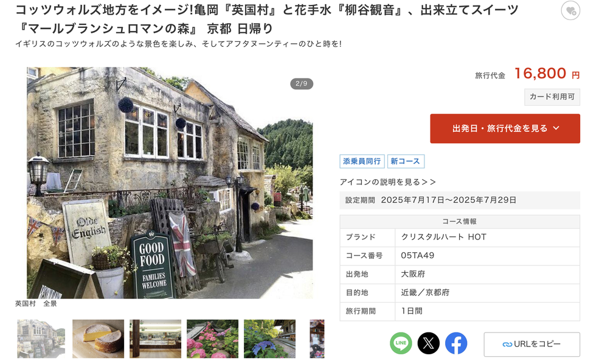
Task: Copy URL with the URLをコピー button
Action: pyautogui.click(x=531, y=345)
